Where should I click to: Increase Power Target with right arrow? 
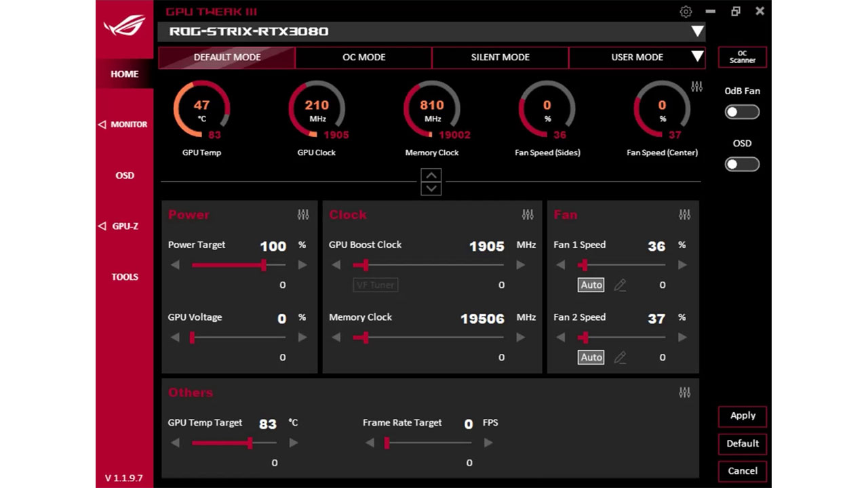point(302,265)
